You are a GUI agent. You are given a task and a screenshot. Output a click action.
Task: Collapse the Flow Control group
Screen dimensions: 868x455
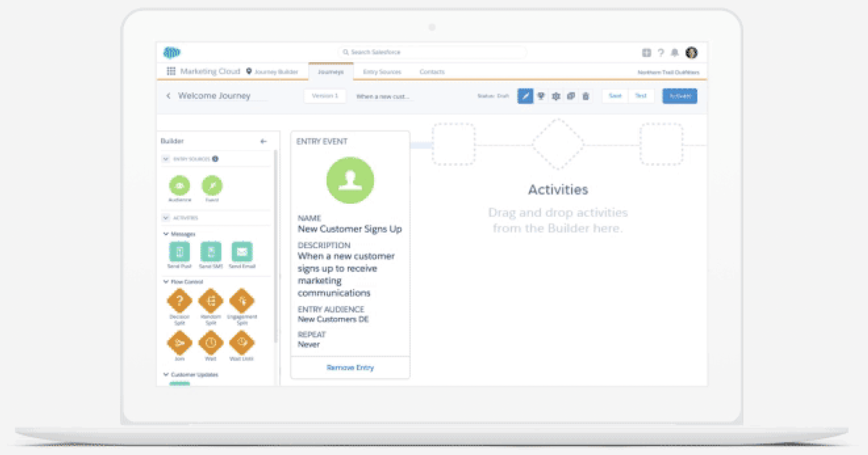click(166, 282)
